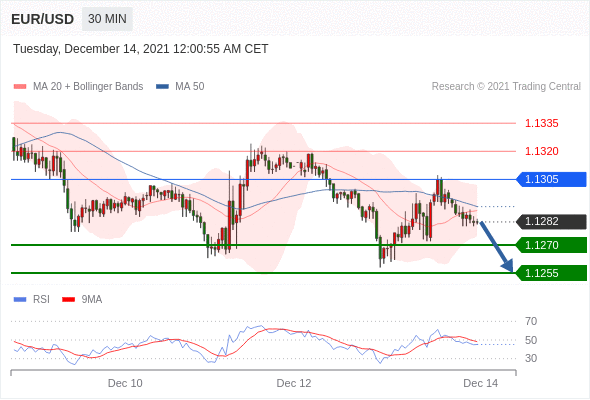Open the Research Trading Central copyright link
The image size is (590, 400).
point(506,87)
